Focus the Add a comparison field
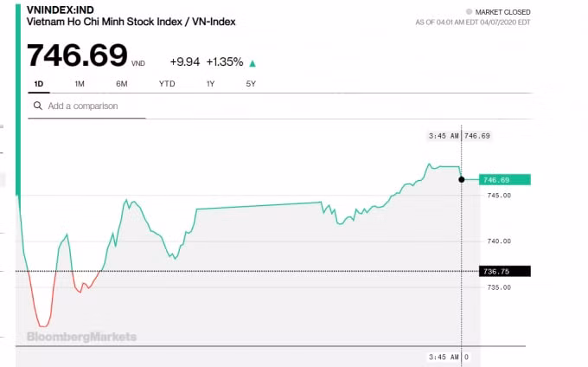 click(86, 106)
